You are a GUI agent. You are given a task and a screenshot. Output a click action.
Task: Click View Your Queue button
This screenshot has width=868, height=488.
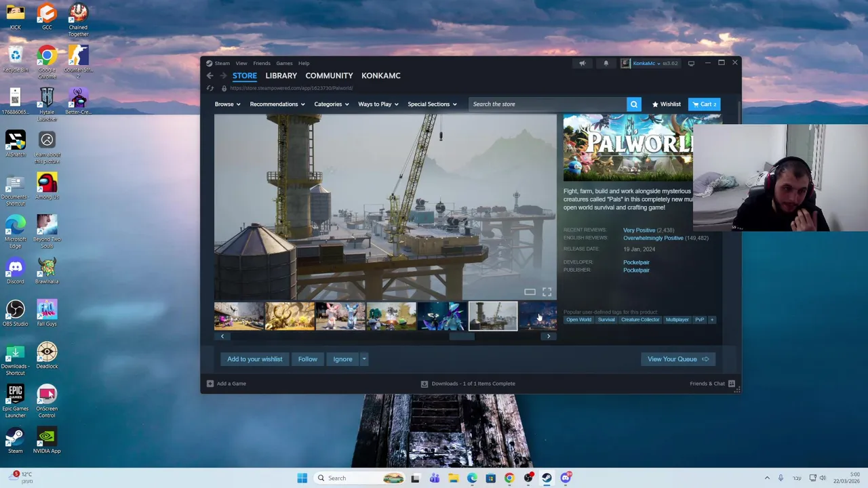tap(678, 359)
